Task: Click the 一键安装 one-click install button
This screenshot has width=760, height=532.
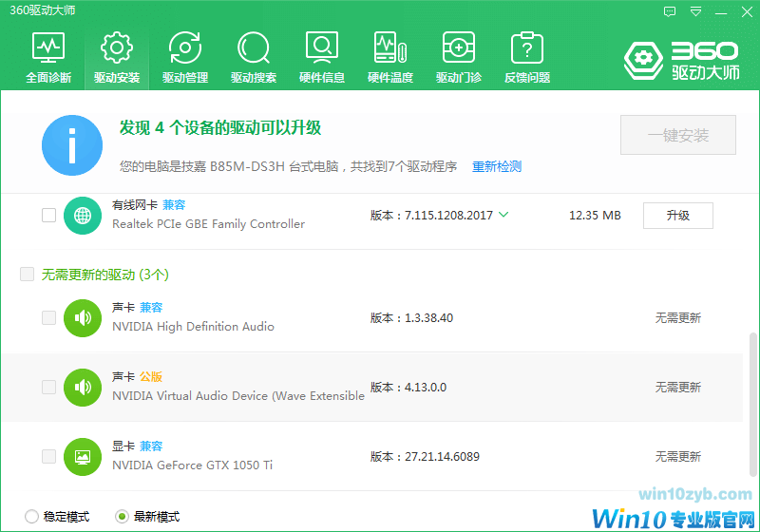Action: click(x=678, y=135)
